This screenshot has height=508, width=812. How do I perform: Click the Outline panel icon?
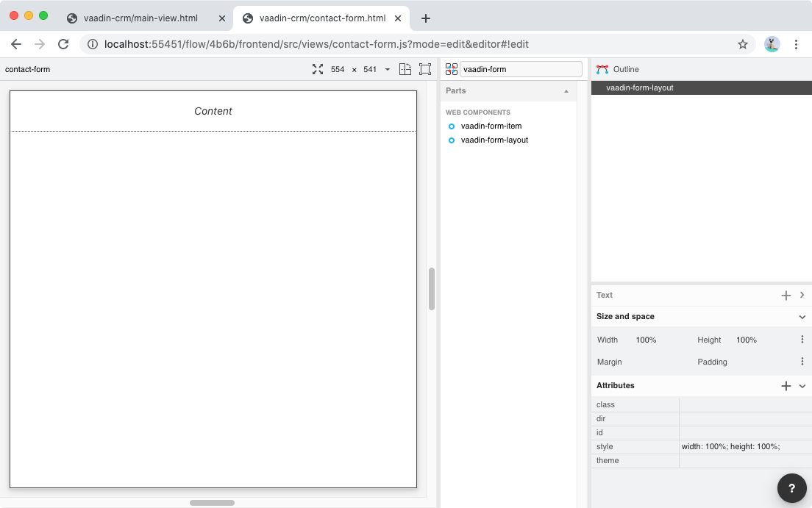[x=605, y=69]
